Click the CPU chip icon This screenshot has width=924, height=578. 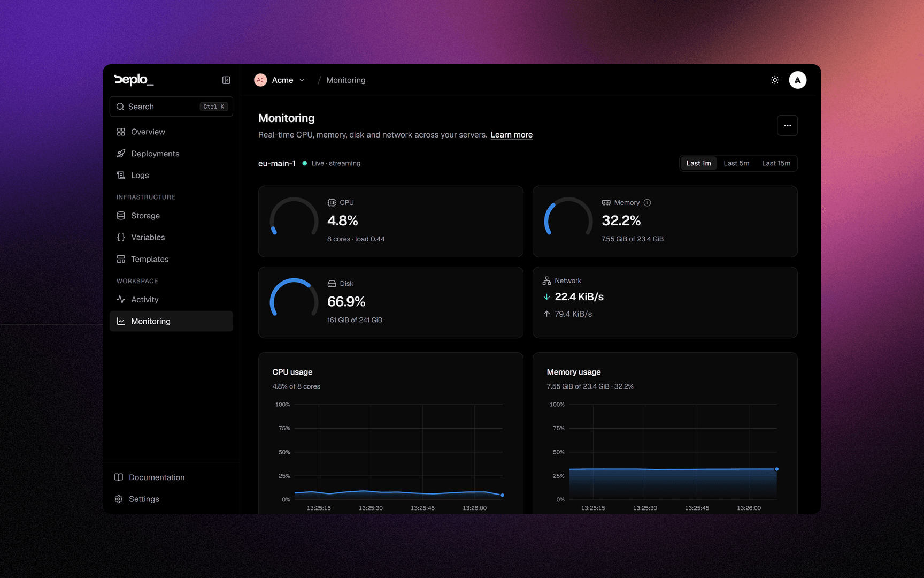(x=332, y=203)
